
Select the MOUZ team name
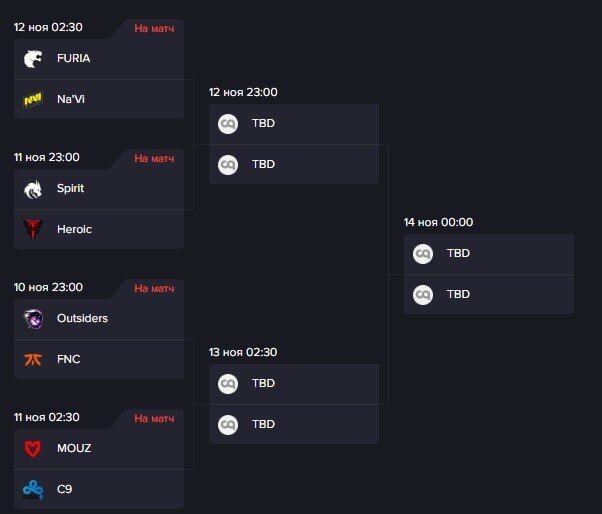click(74, 448)
